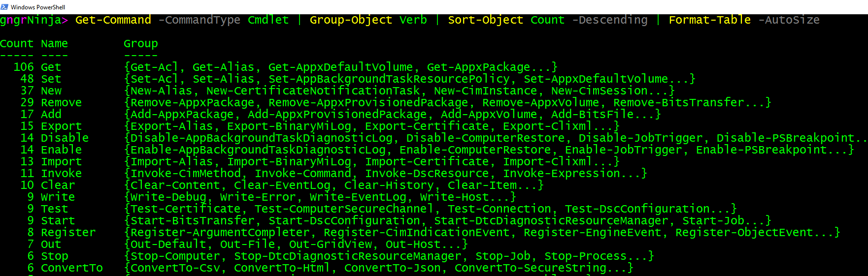The image size is (868, 276).
Task: Click the Name column header
Action: click(x=54, y=44)
